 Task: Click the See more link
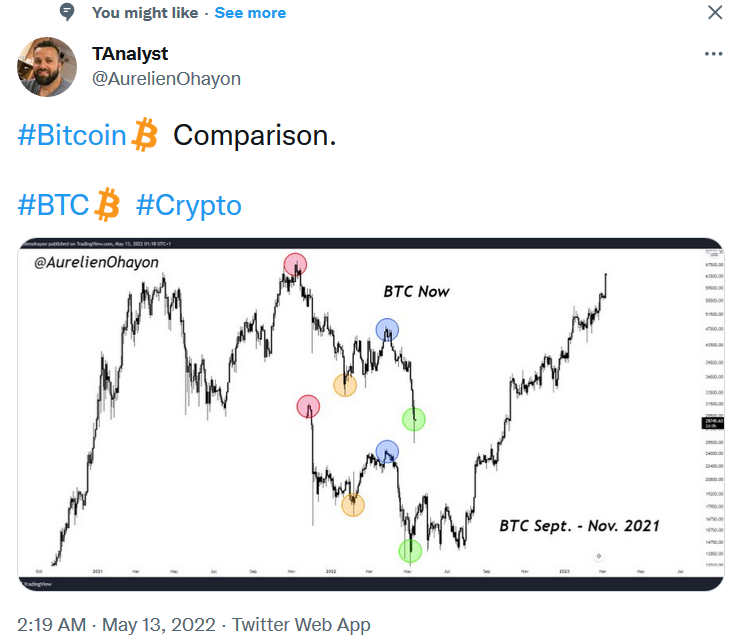pos(250,13)
